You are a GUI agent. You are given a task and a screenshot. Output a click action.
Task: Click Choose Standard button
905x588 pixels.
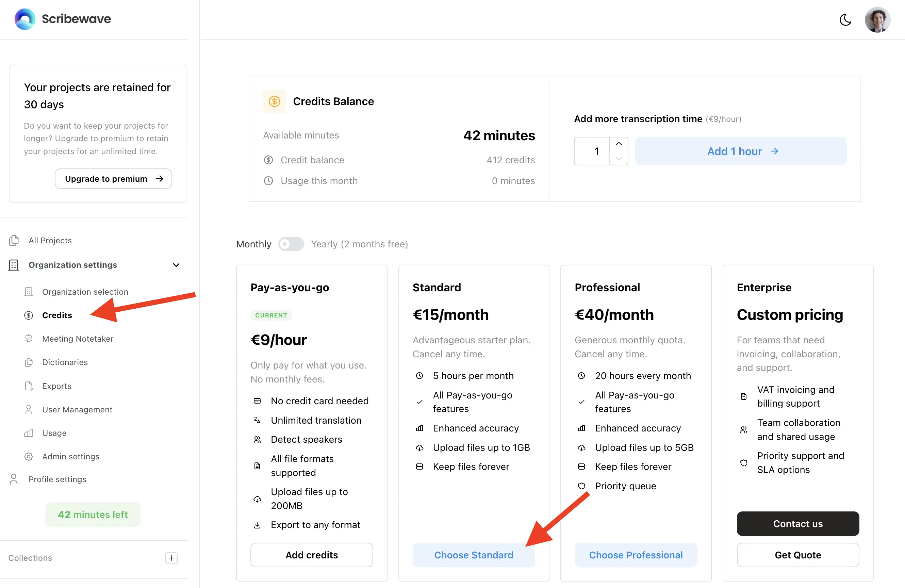click(473, 555)
